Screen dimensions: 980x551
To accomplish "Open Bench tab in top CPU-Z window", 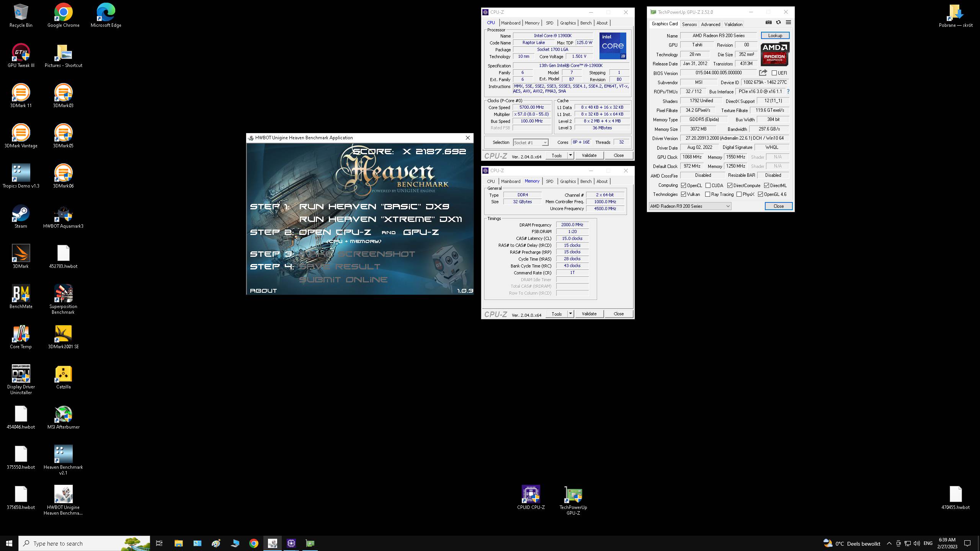I will coord(586,23).
